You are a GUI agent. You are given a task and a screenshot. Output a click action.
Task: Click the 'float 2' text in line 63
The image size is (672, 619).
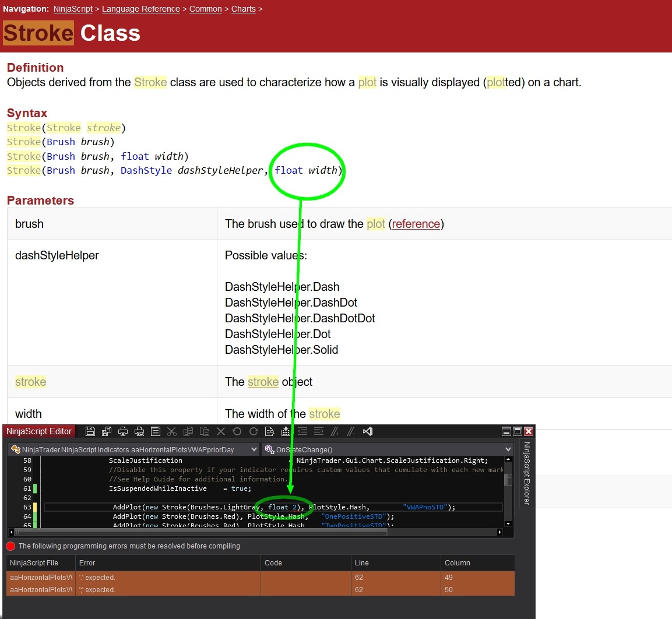pos(283,507)
